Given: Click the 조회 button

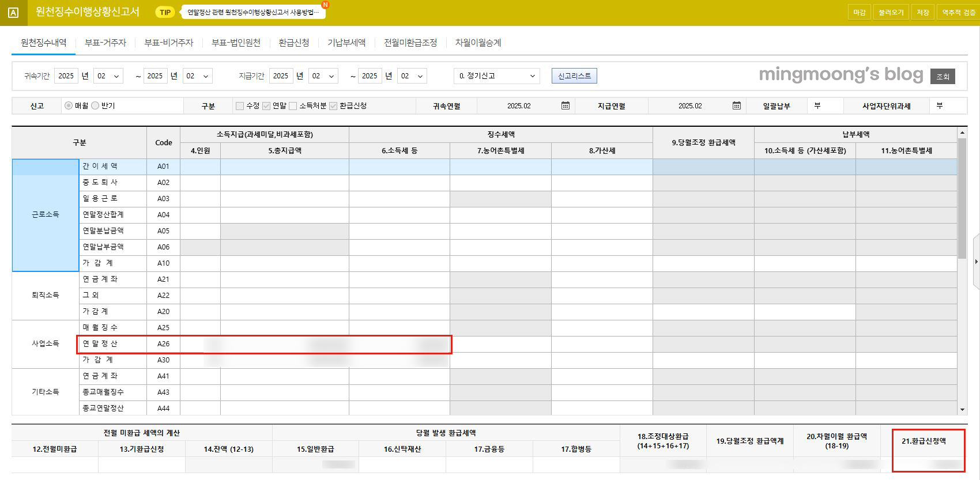Looking at the screenshot, I should 943,76.
